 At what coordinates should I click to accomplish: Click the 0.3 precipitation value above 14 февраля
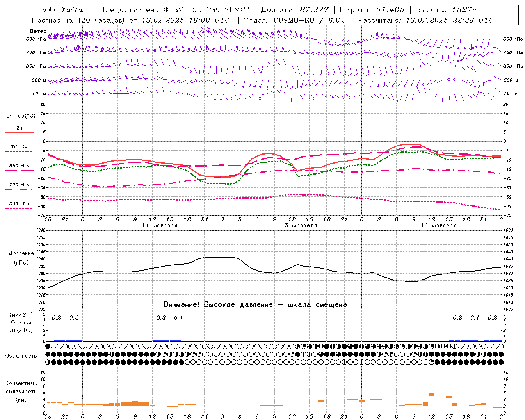[x=161, y=317]
